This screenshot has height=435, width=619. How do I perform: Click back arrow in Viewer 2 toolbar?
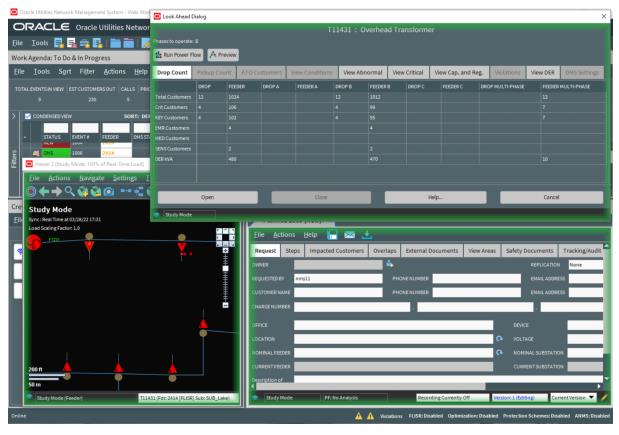coord(44,191)
